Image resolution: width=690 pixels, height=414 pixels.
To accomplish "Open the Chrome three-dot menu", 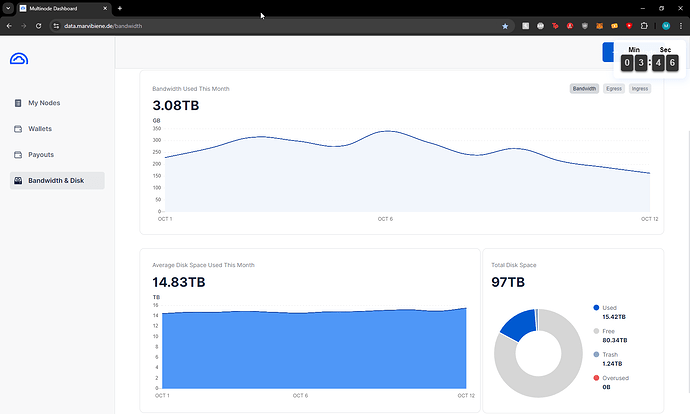I will pos(680,25).
